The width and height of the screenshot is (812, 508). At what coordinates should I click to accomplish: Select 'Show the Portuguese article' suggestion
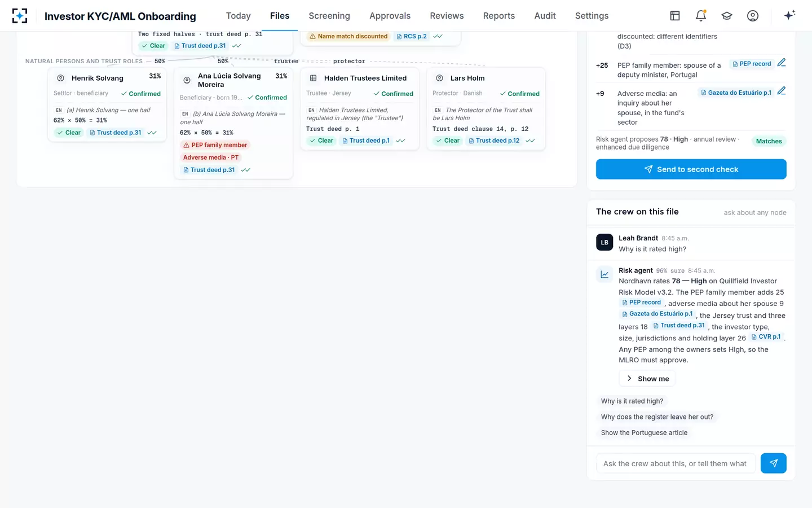click(645, 433)
